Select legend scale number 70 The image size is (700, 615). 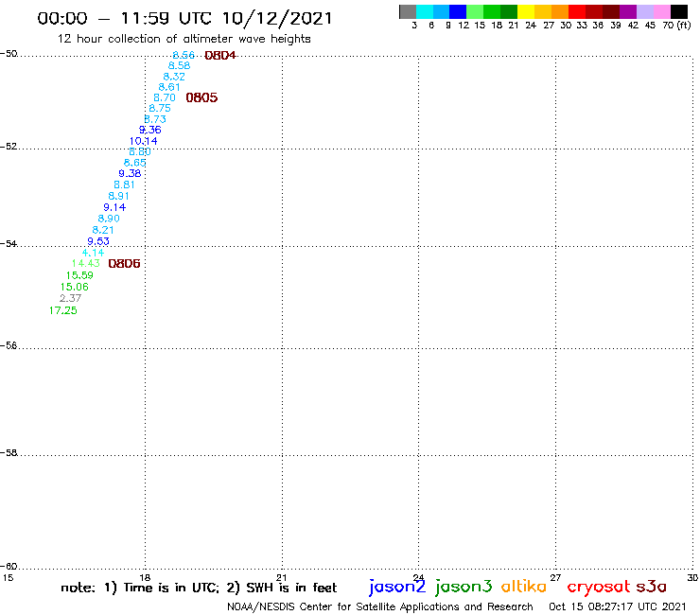coord(668,26)
